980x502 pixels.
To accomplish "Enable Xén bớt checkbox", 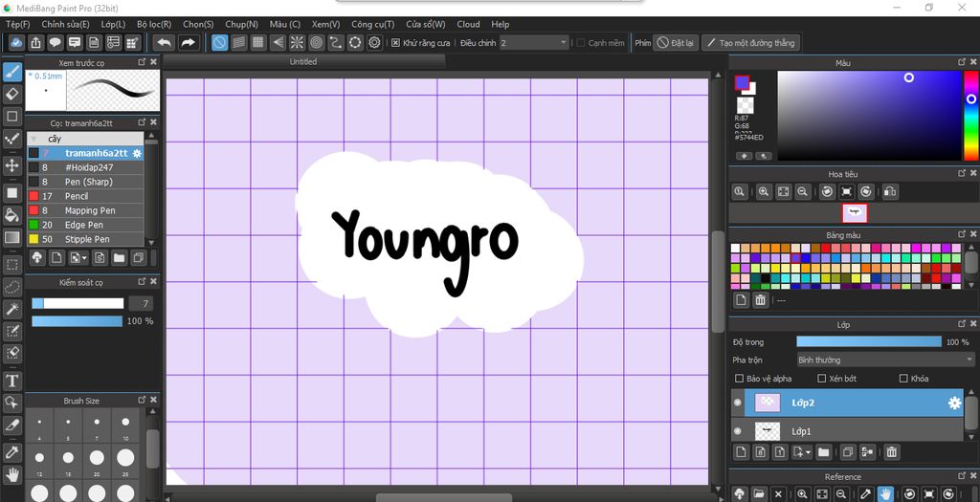I will tap(822, 379).
